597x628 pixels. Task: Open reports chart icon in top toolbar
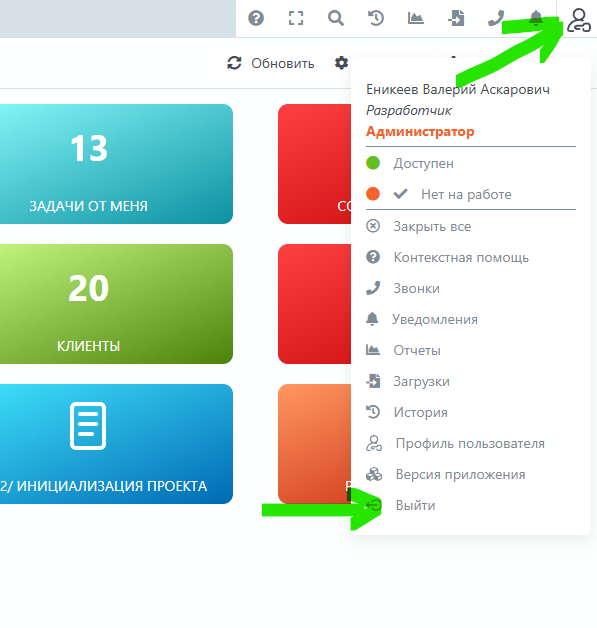(416, 18)
